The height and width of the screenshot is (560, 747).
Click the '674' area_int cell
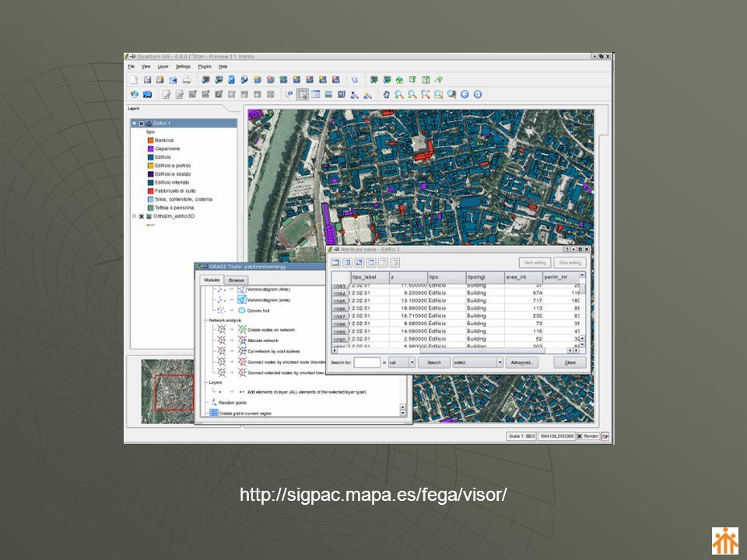(x=524, y=293)
